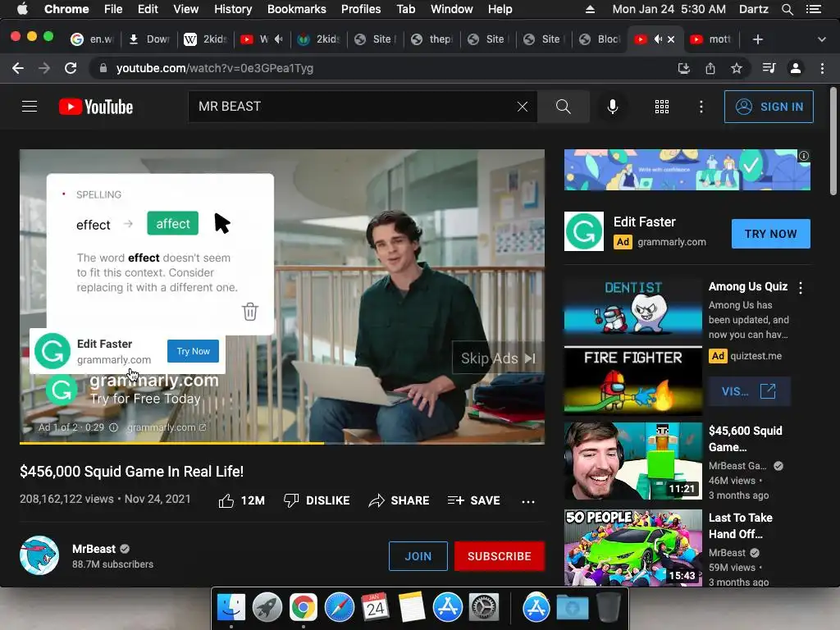Switch to the mott YouTube tab
840x630 pixels.
point(711,39)
